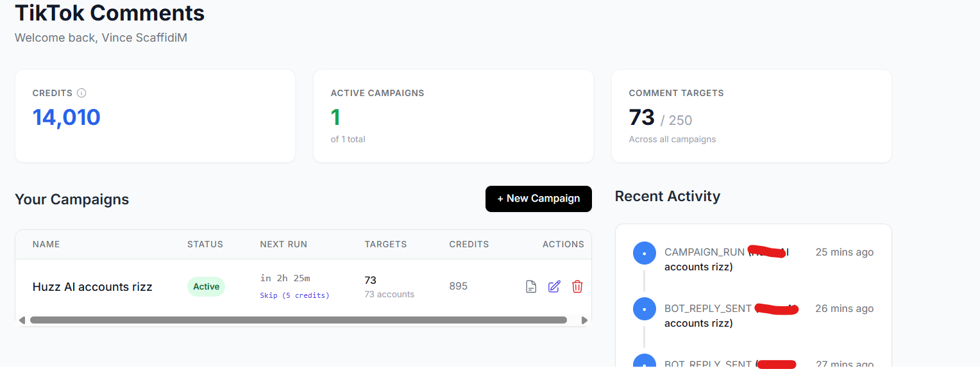This screenshot has height=369, width=980.
Task: Click the Your Campaigns heading
Action: coord(72,199)
